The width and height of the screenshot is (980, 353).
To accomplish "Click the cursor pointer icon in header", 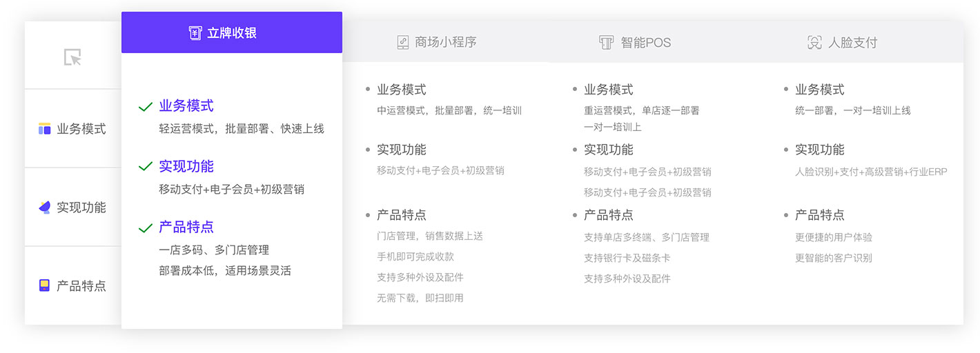I will [72, 57].
